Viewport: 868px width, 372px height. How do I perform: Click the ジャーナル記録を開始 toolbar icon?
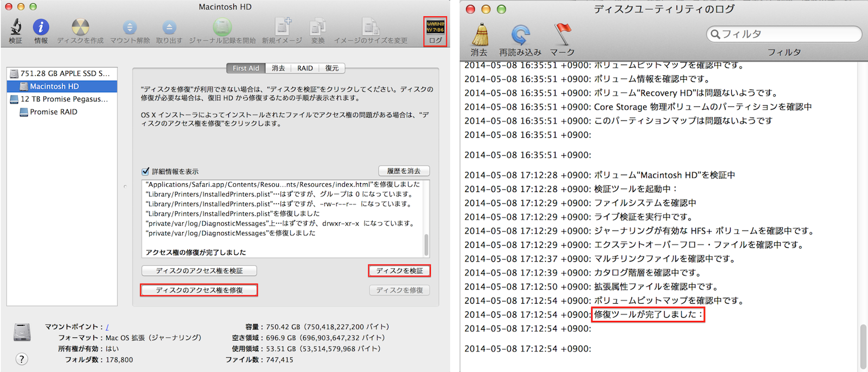[x=222, y=27]
